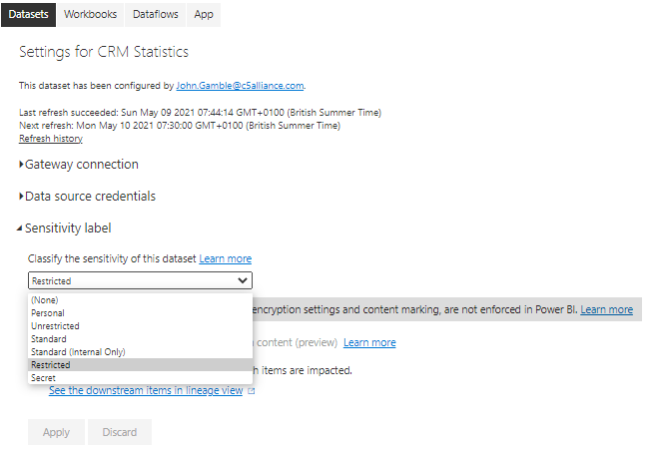The height and width of the screenshot is (458, 654).
Task: Open John.Gamble email address link
Action: coord(240,86)
